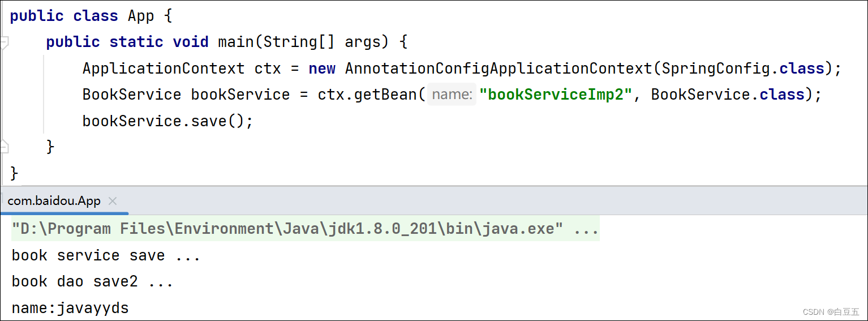Click the BookService.class argument
The width and height of the screenshot is (868, 321).
728,95
